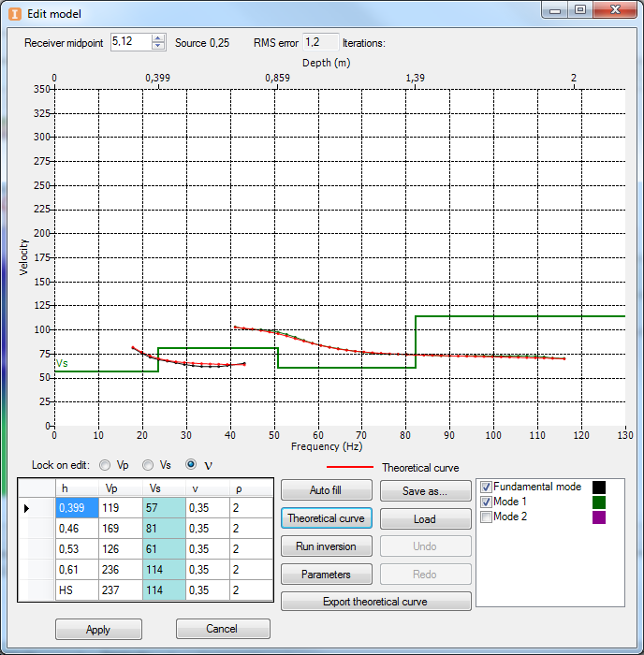Select the Vp cell 126
Viewport: 644px width, 655px height.
pos(121,549)
